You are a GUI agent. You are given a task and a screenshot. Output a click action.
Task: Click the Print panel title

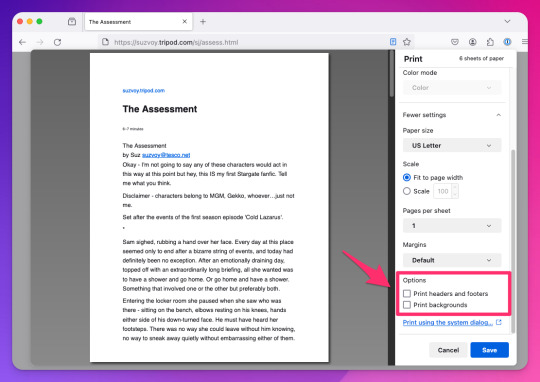(x=413, y=59)
